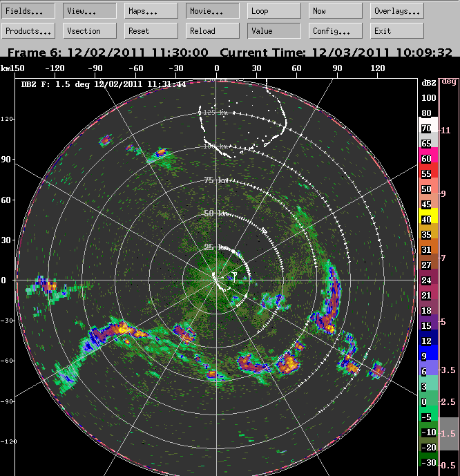Click the dark blue 12 dBZ swatch
This screenshot has height=476, width=460.
[428, 337]
